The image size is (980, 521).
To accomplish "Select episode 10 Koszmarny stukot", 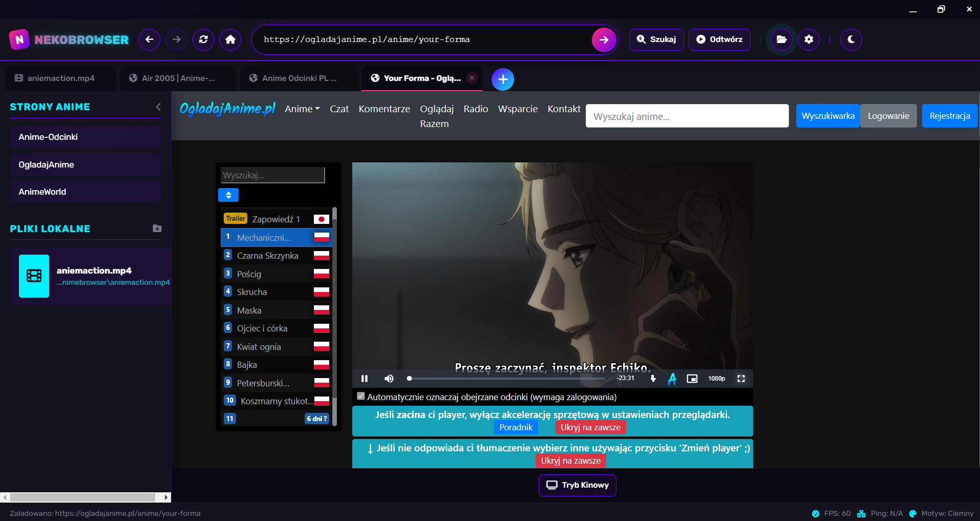I will [276, 401].
